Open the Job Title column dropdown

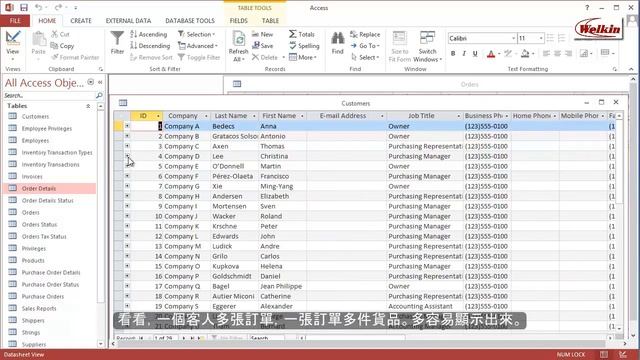pyautogui.click(x=459, y=116)
